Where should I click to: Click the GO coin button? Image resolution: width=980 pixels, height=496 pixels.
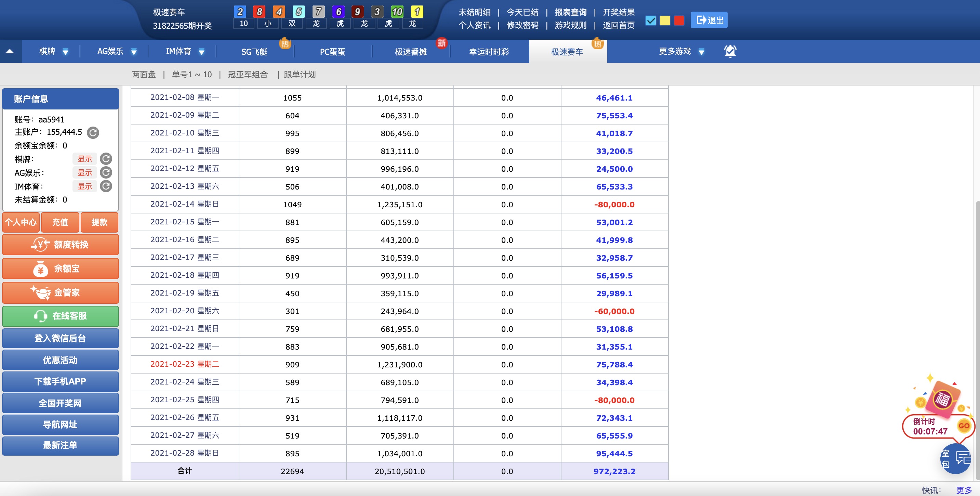(x=964, y=426)
